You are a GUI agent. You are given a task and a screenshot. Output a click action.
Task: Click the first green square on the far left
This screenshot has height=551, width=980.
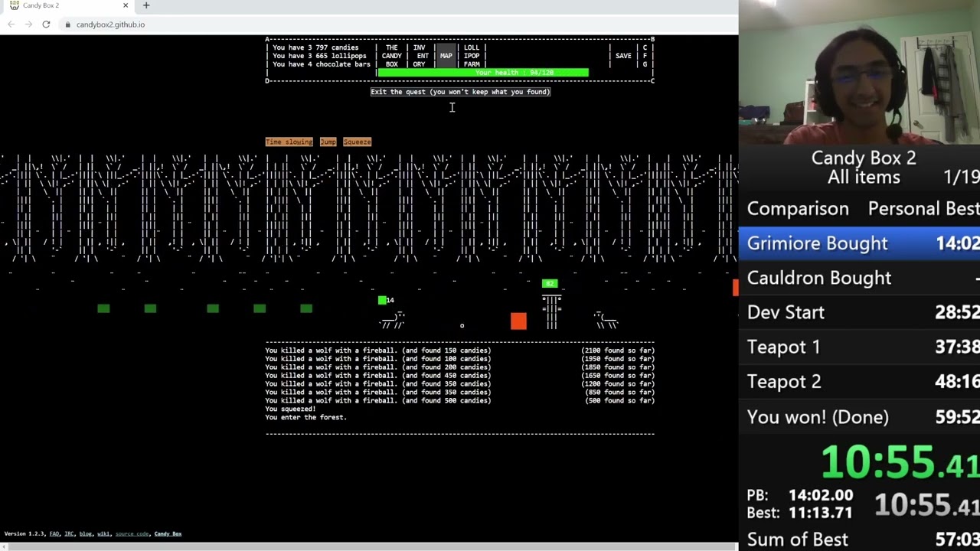coord(103,308)
